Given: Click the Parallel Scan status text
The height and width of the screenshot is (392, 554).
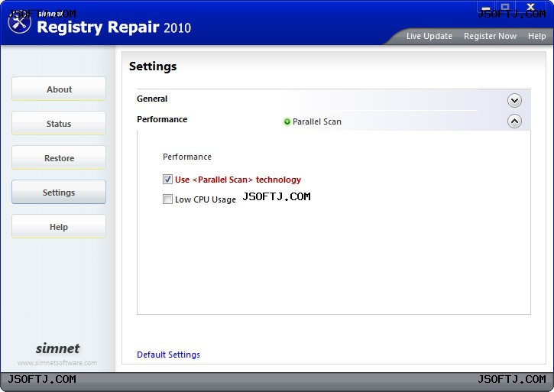Looking at the screenshot, I should [x=317, y=121].
